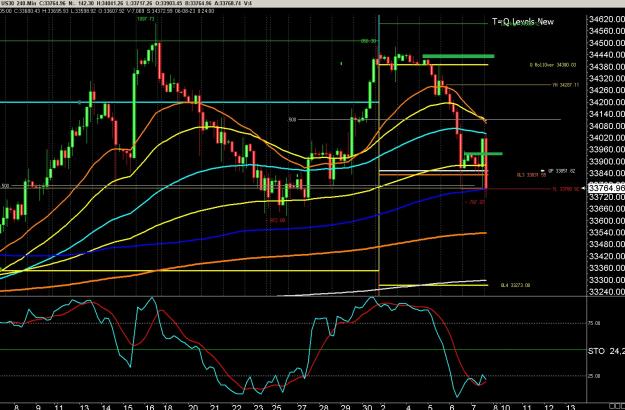Image resolution: width=625 pixels, height=410 pixels.
Task: Click date label 12 on time axis
Action: tap(549, 407)
